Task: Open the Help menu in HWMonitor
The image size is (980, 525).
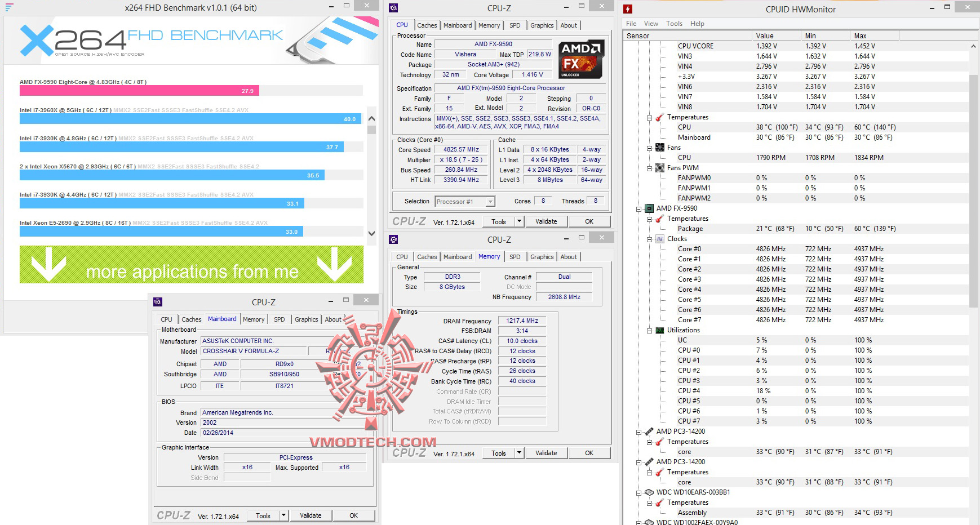Action: (x=697, y=24)
